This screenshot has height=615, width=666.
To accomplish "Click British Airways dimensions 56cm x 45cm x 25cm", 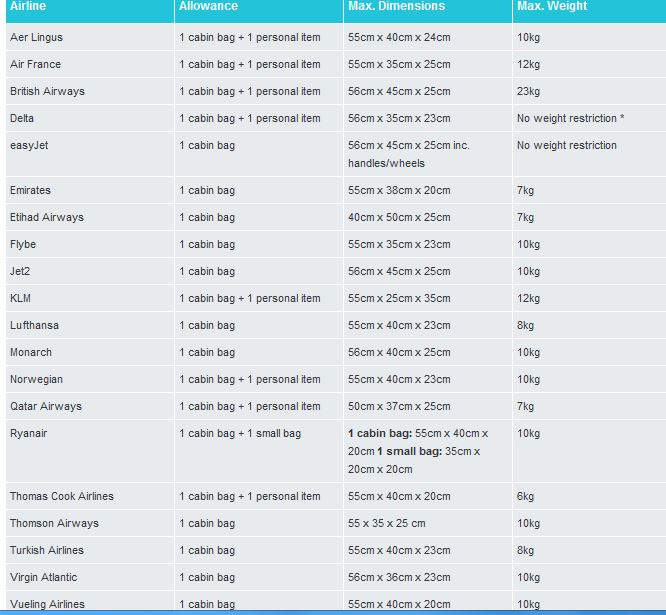I will (428, 91).
